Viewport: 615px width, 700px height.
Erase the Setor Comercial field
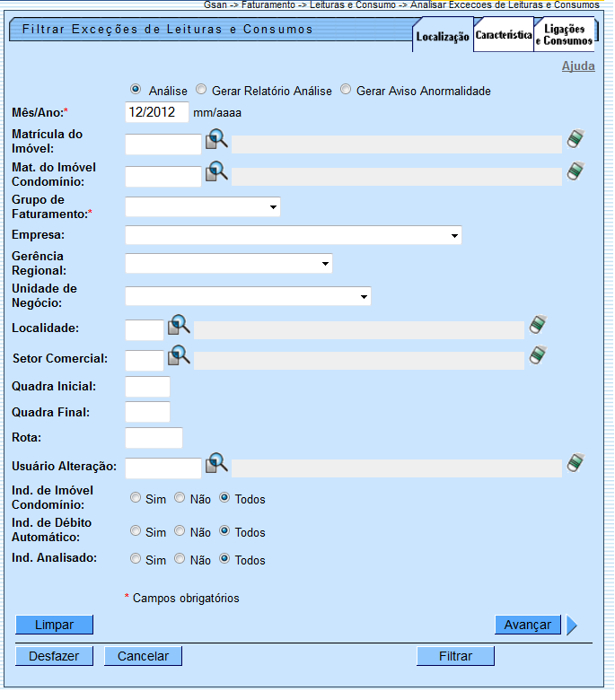click(538, 354)
